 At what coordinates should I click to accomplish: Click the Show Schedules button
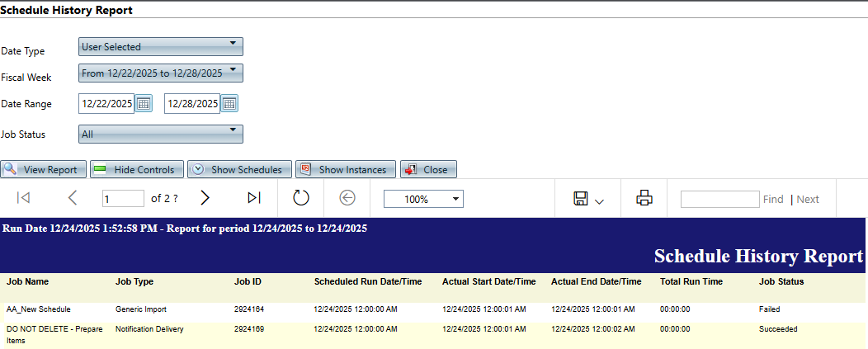(239, 170)
